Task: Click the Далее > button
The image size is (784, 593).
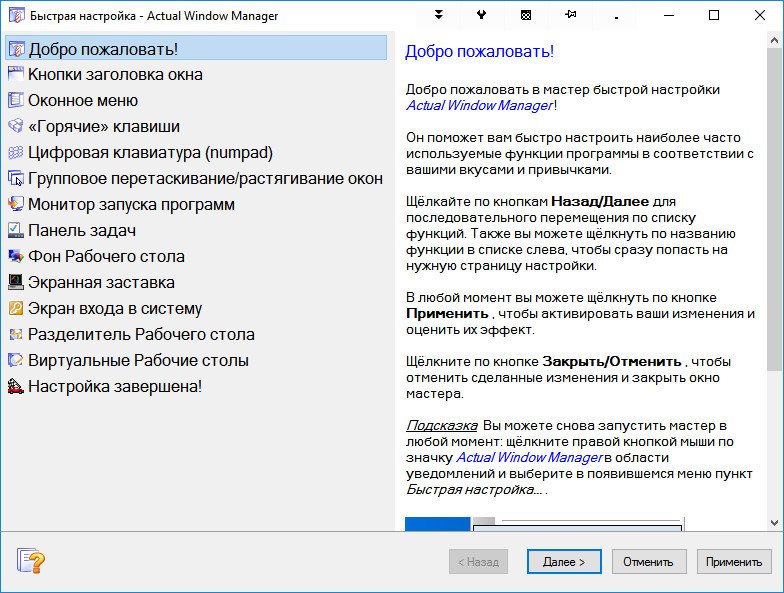Action: pos(564,562)
